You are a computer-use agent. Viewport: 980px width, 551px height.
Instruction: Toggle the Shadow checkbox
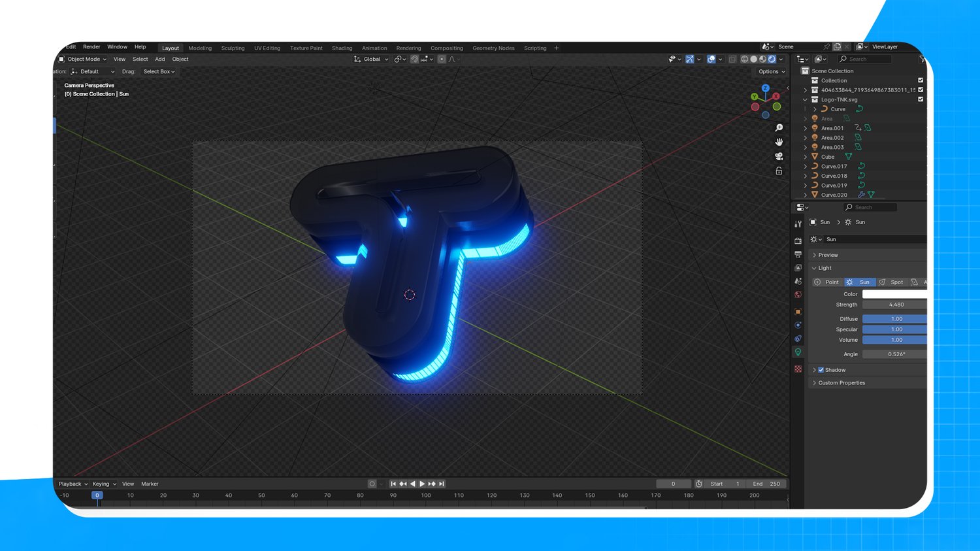(x=821, y=370)
